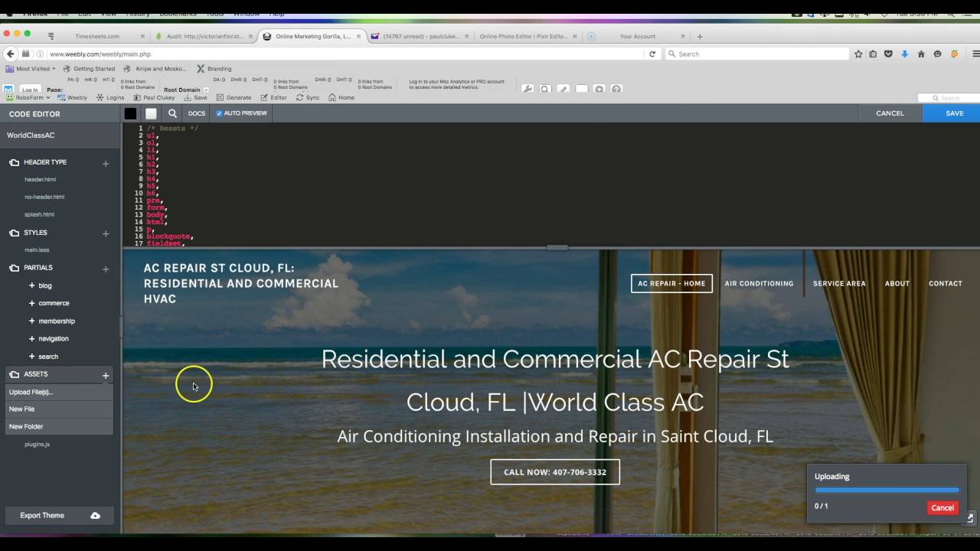Reload the page with the refresh icon
The width and height of the screenshot is (980, 551).
click(652, 54)
